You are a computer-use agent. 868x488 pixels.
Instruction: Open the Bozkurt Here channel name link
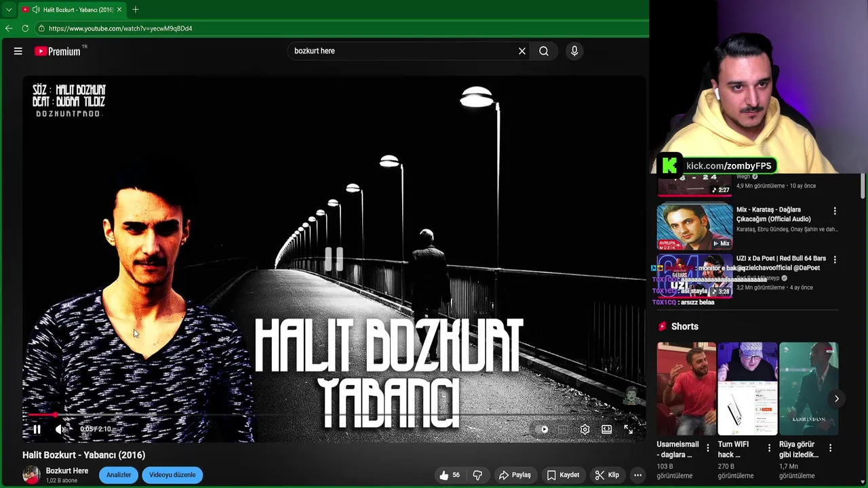[x=67, y=471]
